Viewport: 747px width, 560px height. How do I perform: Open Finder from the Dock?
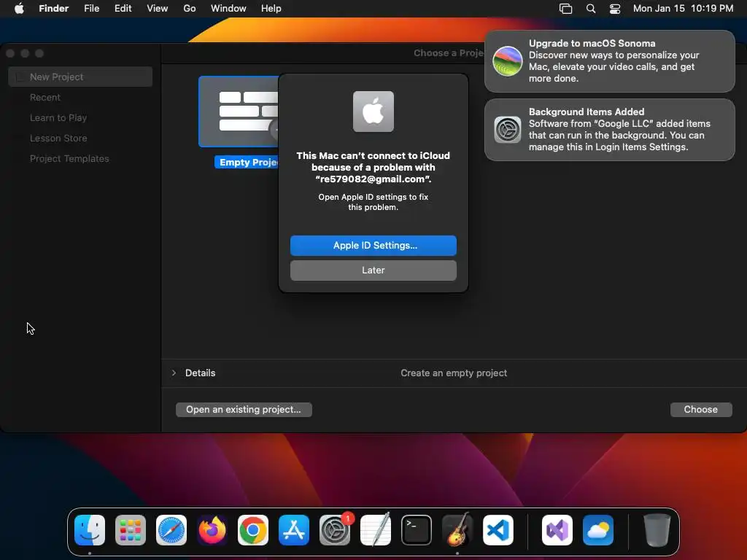pyautogui.click(x=90, y=530)
